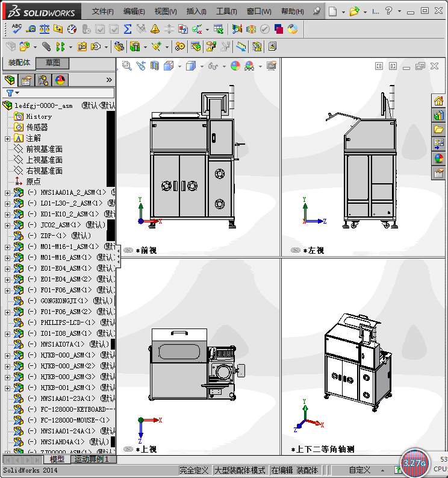Click the red-blue overlapping squares icon
The width and height of the screenshot is (448, 478).
click(x=279, y=29)
